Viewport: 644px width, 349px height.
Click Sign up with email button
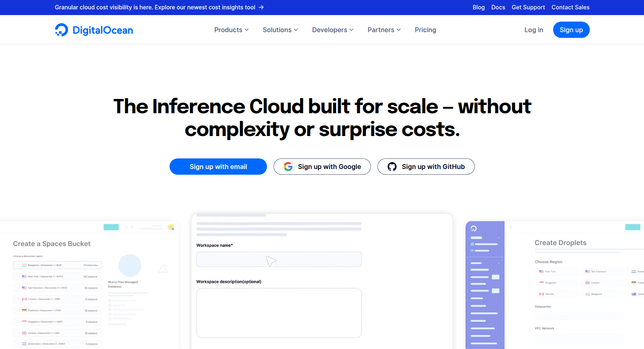click(x=218, y=167)
